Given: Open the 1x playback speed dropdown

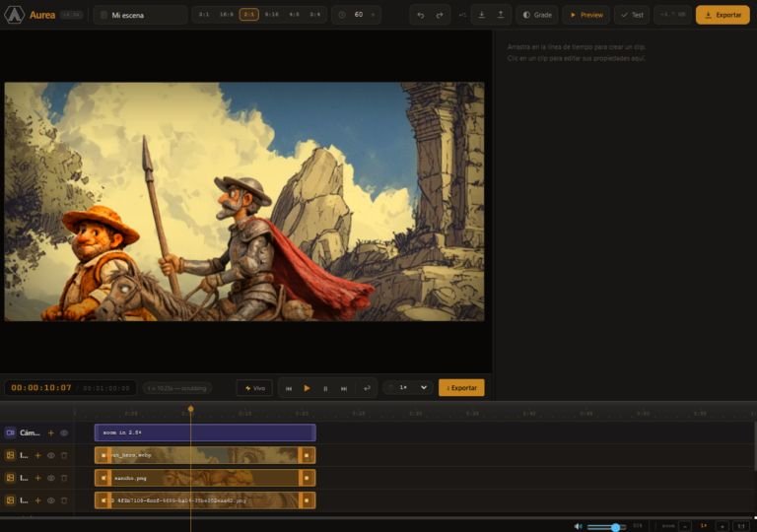Looking at the screenshot, I should pyautogui.click(x=408, y=387).
